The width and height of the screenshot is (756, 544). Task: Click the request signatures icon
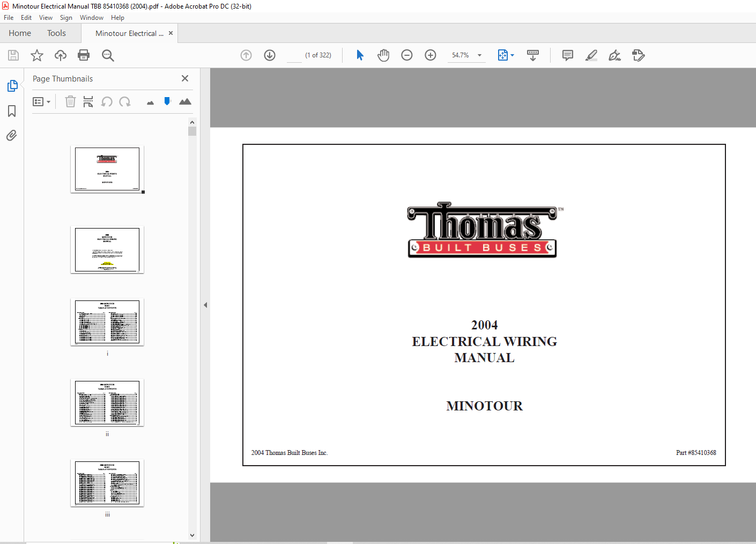[638, 55]
